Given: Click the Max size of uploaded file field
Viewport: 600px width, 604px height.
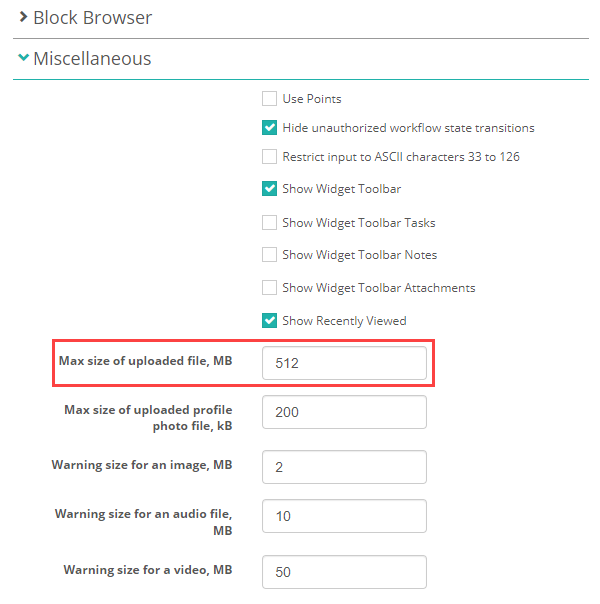Looking at the screenshot, I should click(x=344, y=363).
